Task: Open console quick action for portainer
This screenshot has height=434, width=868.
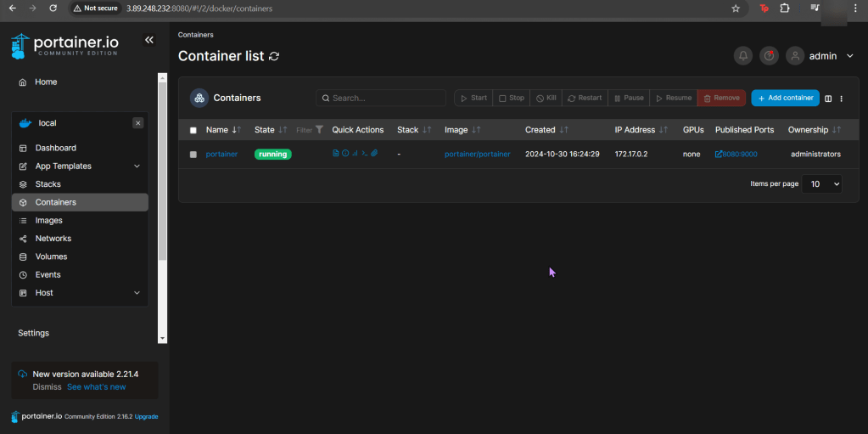Action: (364, 154)
